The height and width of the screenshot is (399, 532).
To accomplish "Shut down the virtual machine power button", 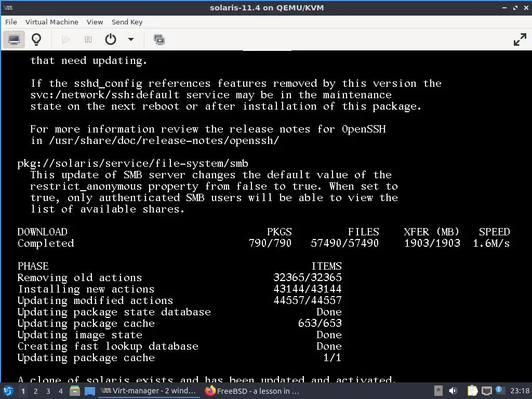I will click(x=111, y=39).
